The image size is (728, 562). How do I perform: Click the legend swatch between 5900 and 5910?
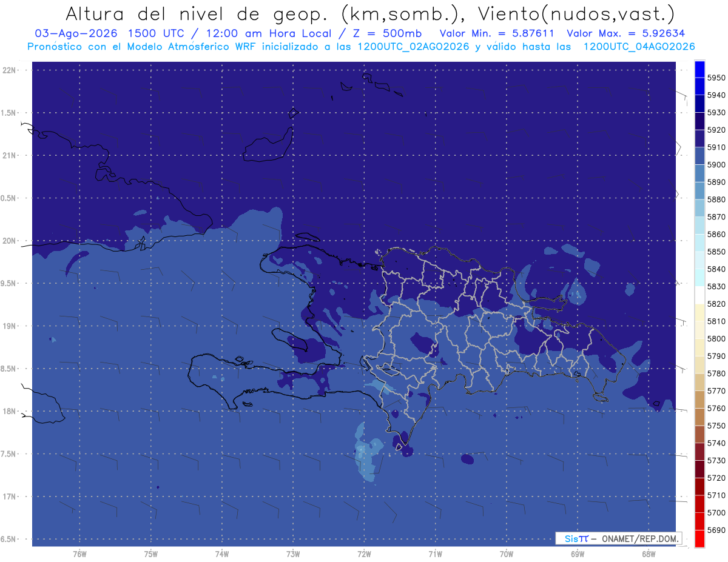pyautogui.click(x=699, y=156)
